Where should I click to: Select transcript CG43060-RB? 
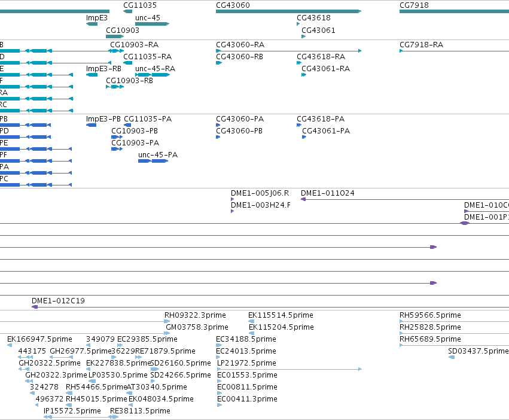(x=240, y=56)
